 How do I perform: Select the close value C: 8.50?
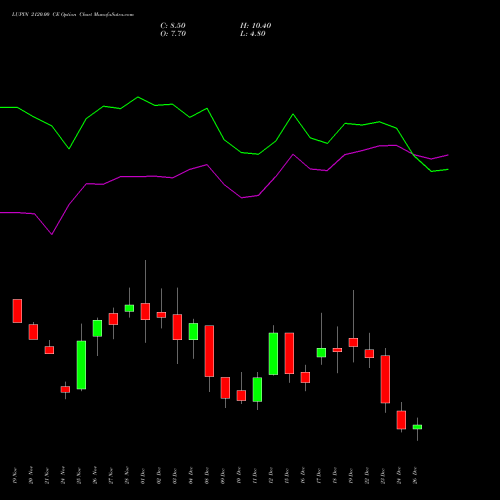pyautogui.click(x=173, y=26)
